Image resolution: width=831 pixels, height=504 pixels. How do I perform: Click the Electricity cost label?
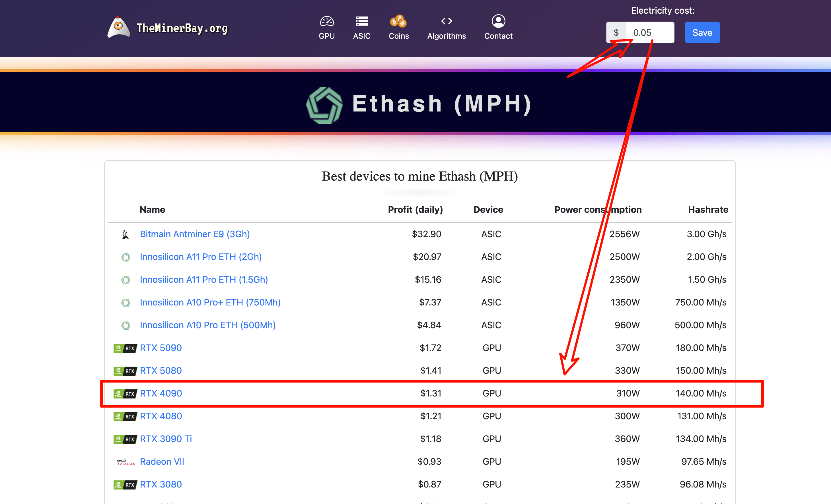(x=663, y=11)
